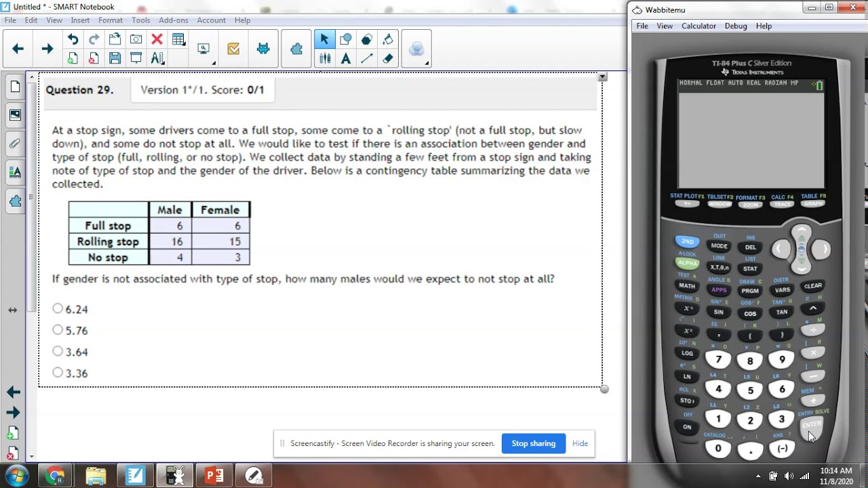Open the Properties sidebar tab
868x488 pixels.
tap(15, 172)
